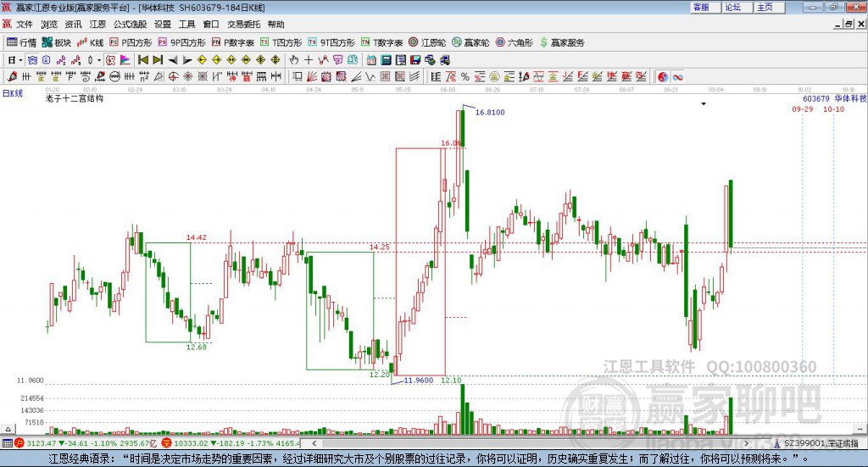Click the floppy disk save icon
Screen dimensions: 868x467
coord(415,60)
